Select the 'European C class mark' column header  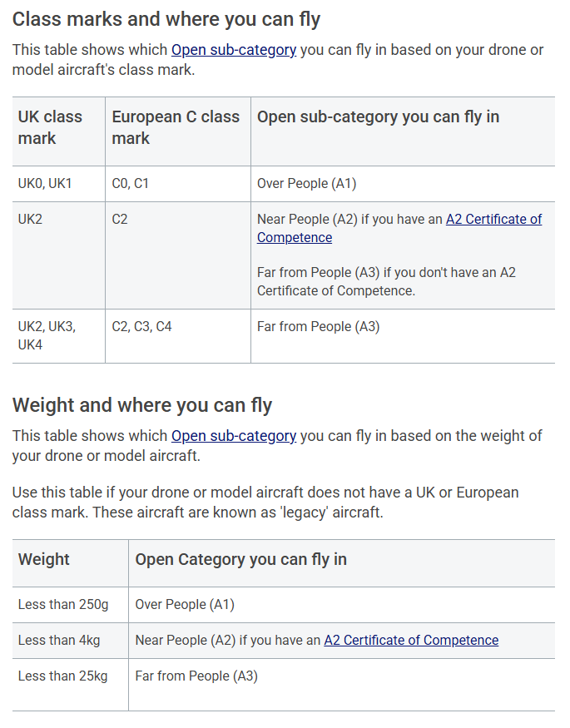click(x=176, y=127)
